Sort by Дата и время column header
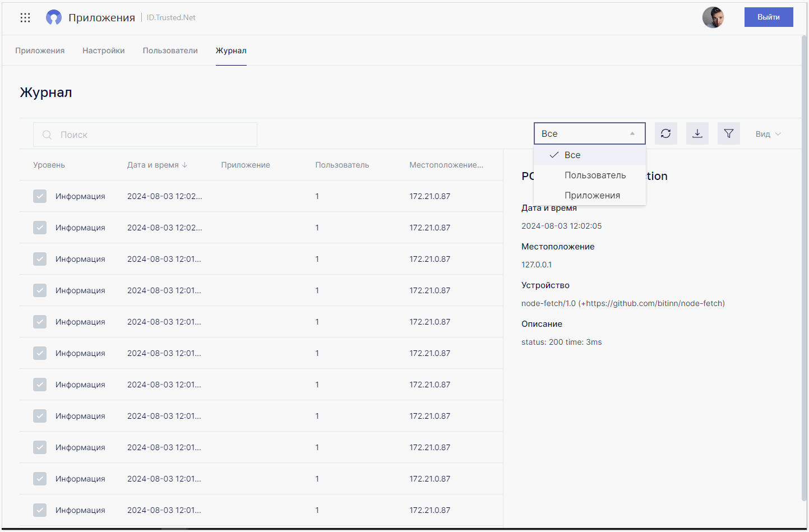Viewport: 809px width, 532px height. coord(153,165)
